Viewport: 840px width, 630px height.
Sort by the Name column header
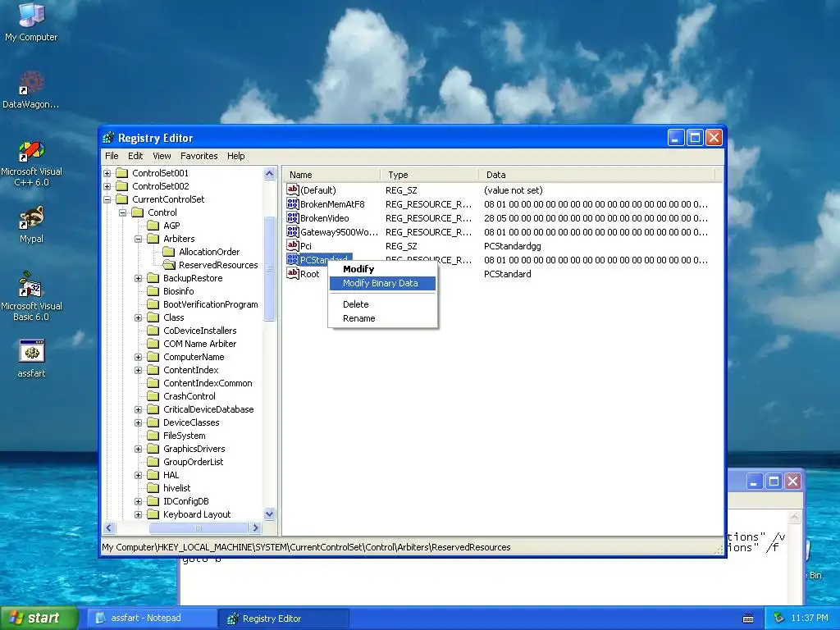[331, 175]
